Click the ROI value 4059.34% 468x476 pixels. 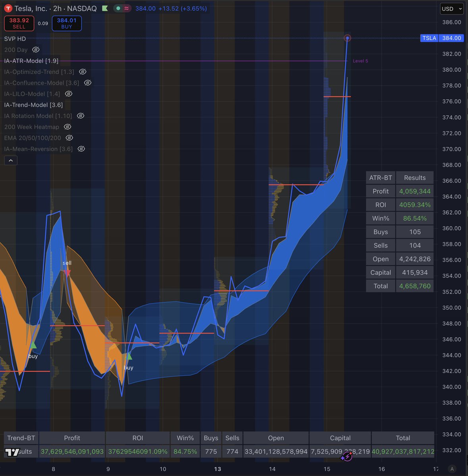pyautogui.click(x=415, y=205)
